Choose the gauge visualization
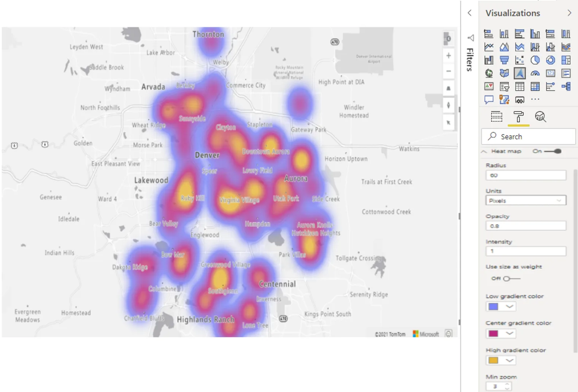Screen dimensions: 578x392 coord(535,73)
